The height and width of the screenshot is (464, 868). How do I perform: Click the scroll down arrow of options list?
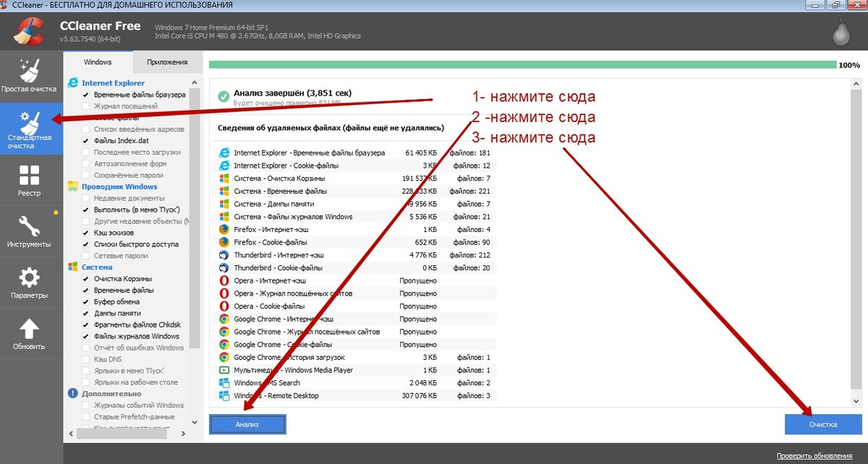point(194,421)
